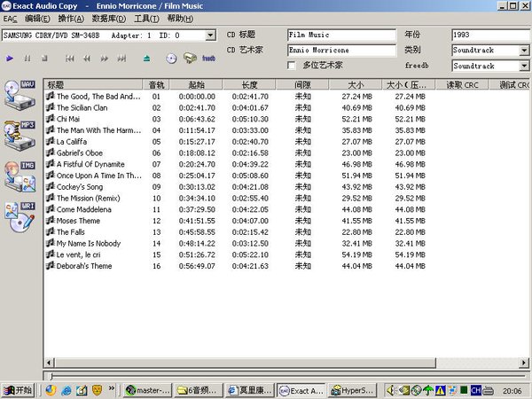Click the volume speaker tray icon
Image resolution: width=532 pixels, height=399 pixels.
[x=391, y=390]
